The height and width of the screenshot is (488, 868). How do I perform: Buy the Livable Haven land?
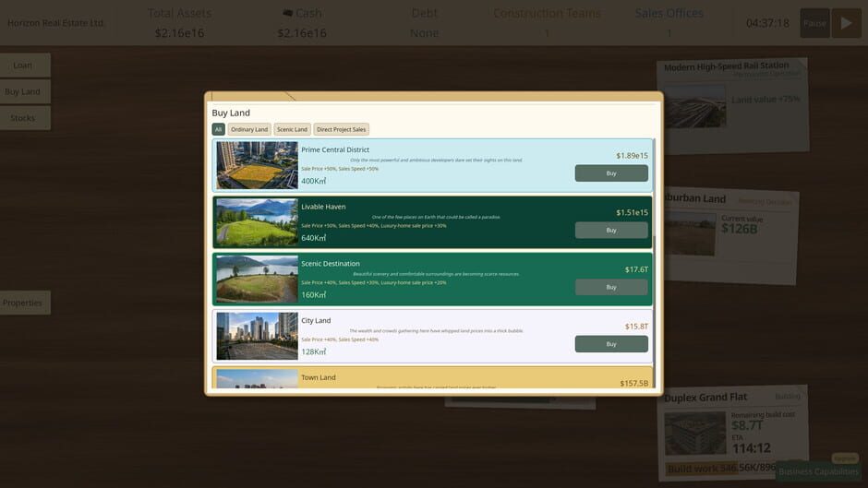[x=611, y=231]
